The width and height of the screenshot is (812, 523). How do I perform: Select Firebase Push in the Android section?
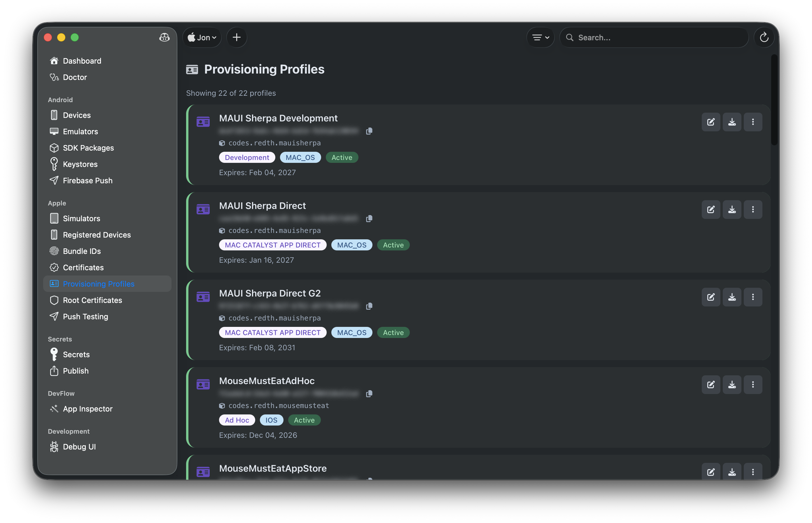click(x=87, y=180)
